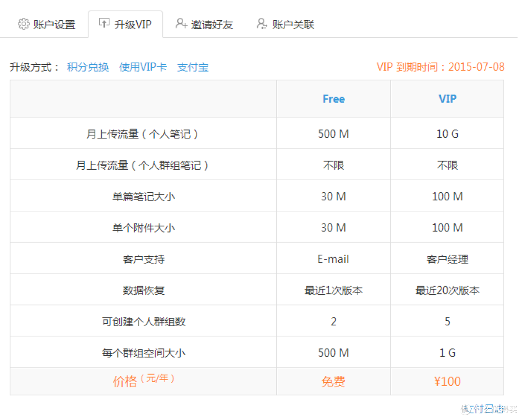Click the 可创建个人群组数 row label
The image size is (522, 420).
pyautogui.click(x=144, y=321)
